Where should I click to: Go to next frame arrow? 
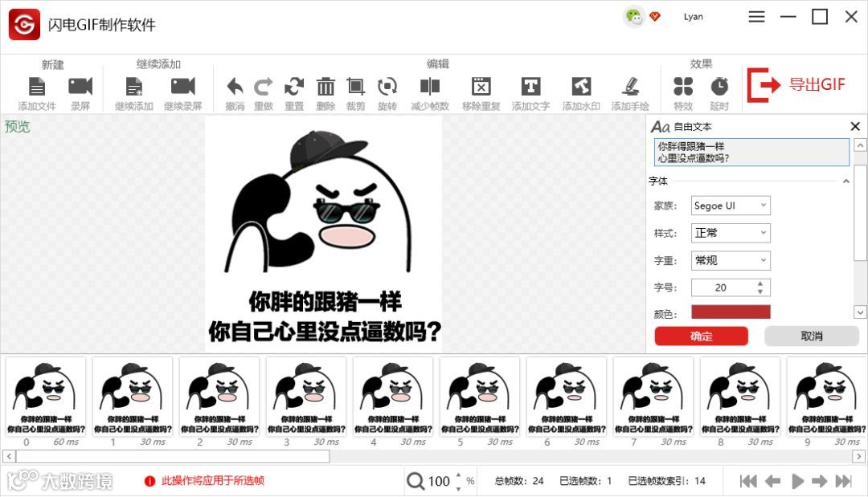pyautogui.click(x=819, y=481)
